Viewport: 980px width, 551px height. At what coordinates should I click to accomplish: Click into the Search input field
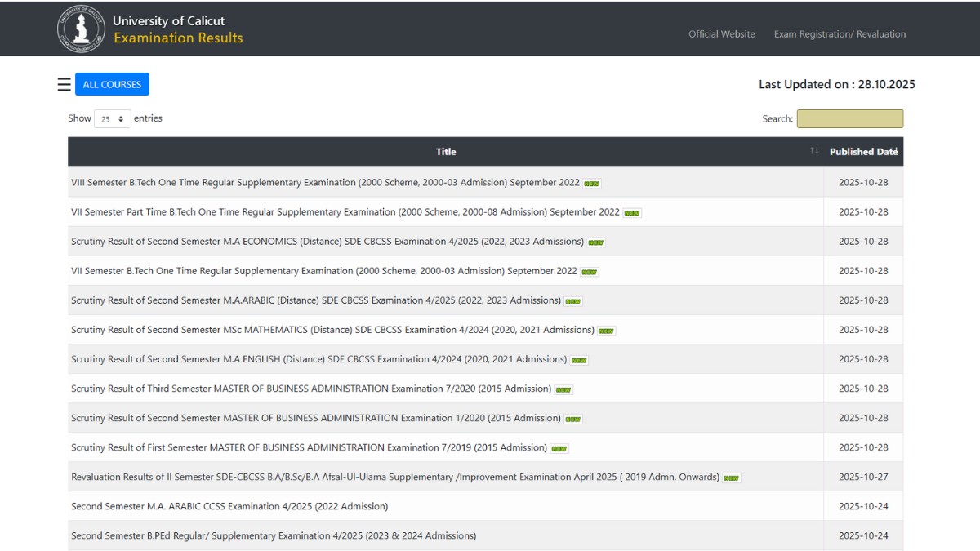pos(849,118)
